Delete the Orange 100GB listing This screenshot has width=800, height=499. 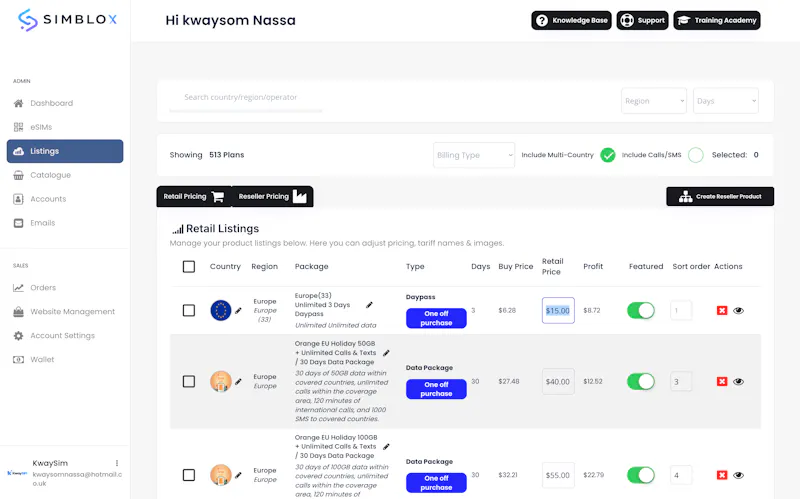(x=722, y=475)
